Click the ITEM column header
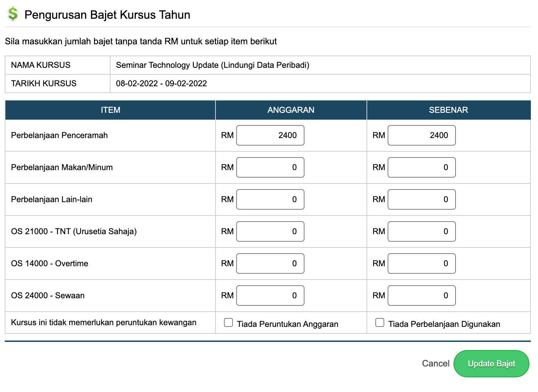 [x=110, y=110]
